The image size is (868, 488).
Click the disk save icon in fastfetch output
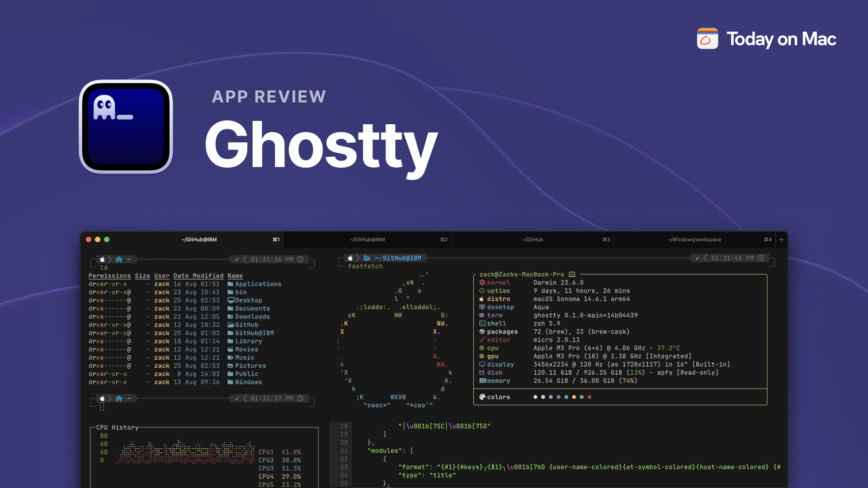click(482, 372)
